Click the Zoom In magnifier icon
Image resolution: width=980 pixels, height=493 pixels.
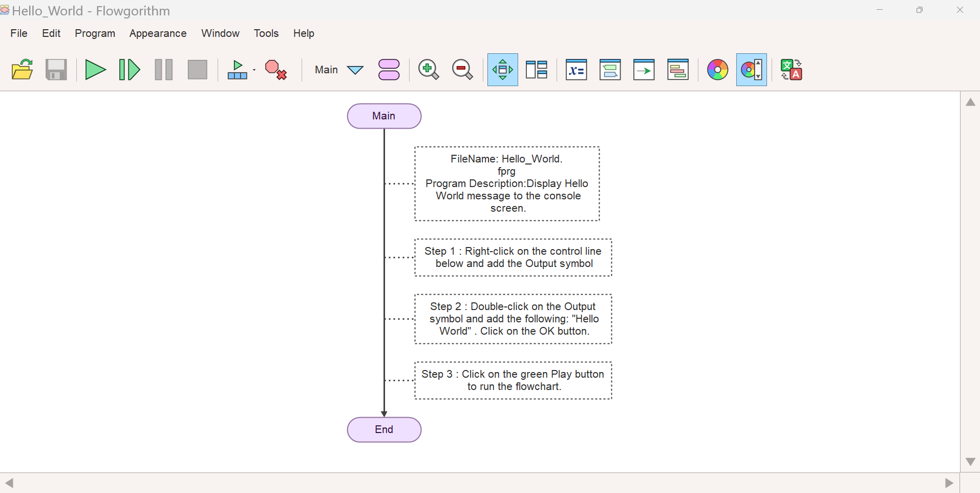click(x=429, y=70)
